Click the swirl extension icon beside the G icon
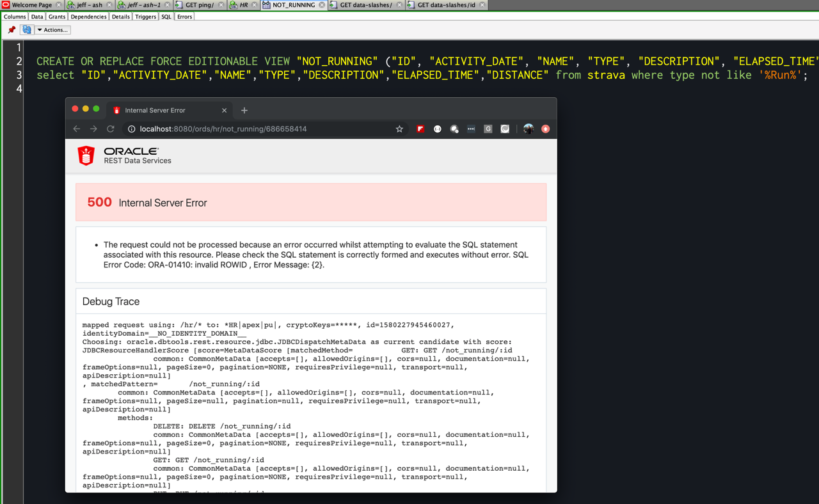 [505, 129]
